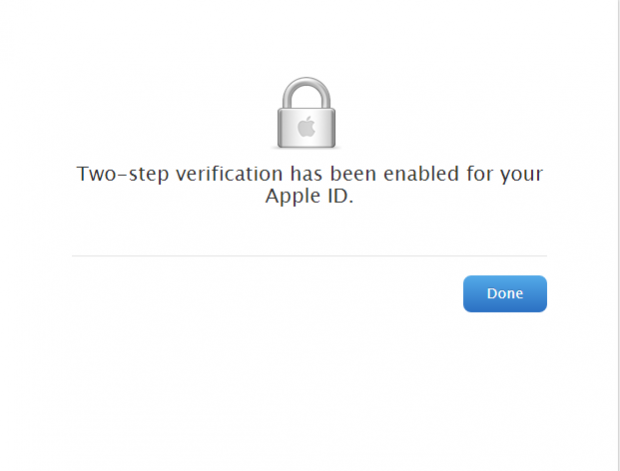The image size is (620, 471).
Task: Click the horizontal divider above Done
Action: pyautogui.click(x=310, y=256)
